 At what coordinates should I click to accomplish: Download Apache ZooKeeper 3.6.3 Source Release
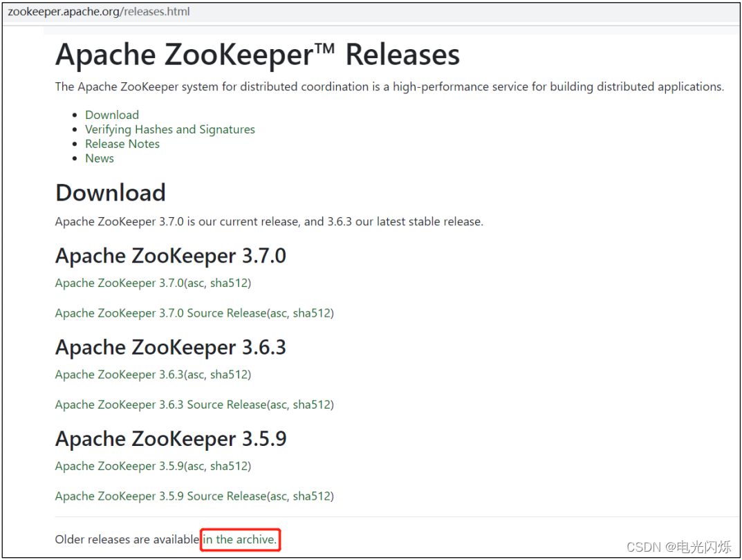(x=160, y=404)
